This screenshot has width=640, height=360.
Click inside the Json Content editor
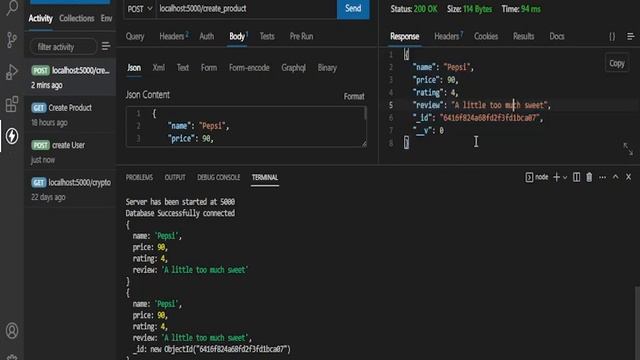click(246, 126)
